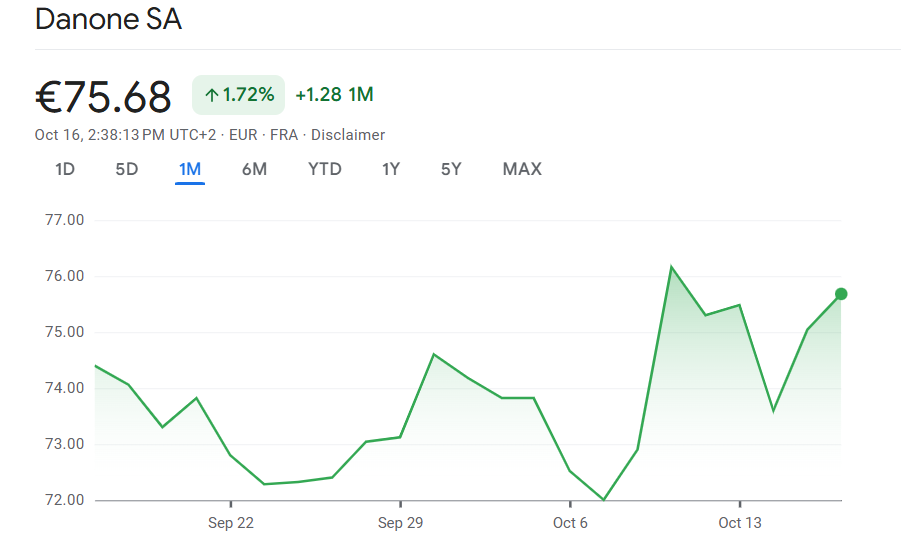Click the Sep 22 date axis label
Screen dimensions: 901x549
pos(230,523)
